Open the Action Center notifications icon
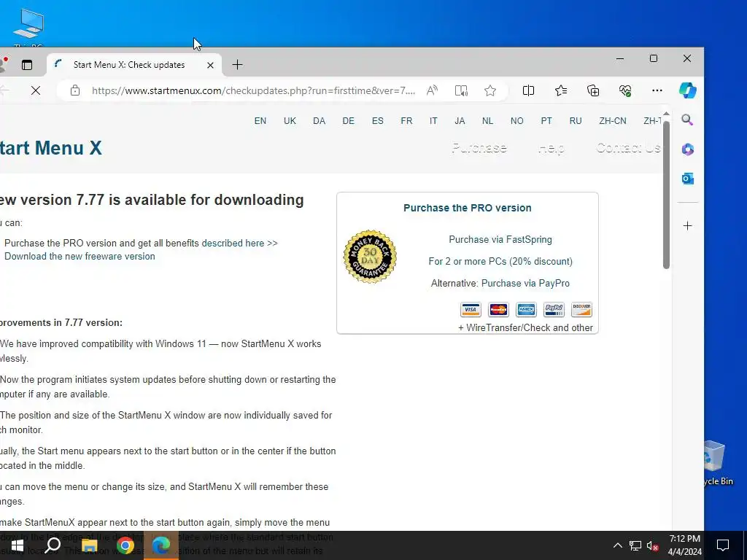The image size is (747, 560). pyautogui.click(x=723, y=545)
